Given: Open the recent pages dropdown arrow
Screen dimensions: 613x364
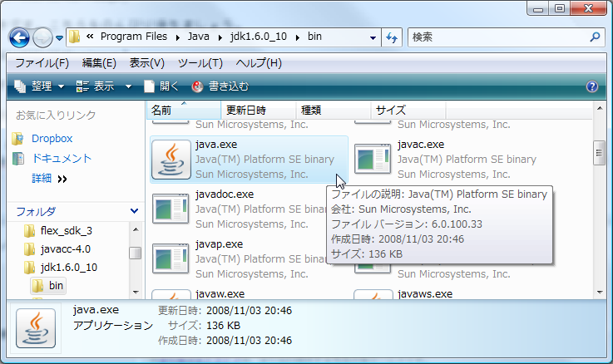Looking at the screenshot, I should coord(59,38).
